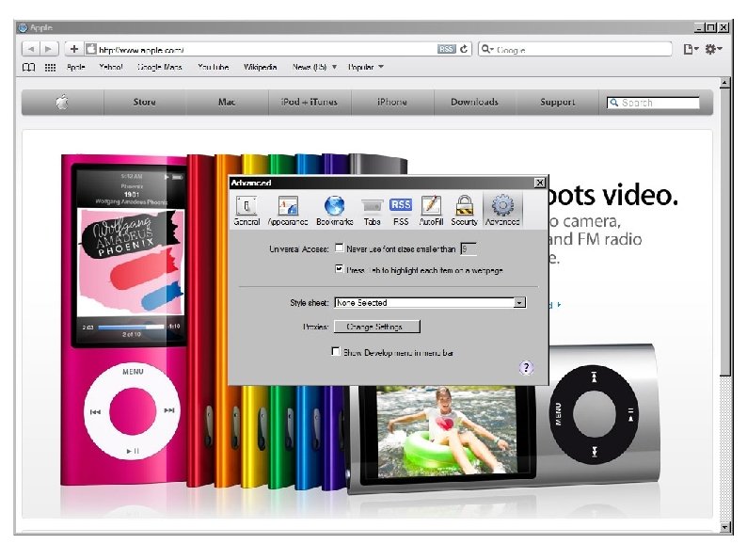Image resolution: width=747 pixels, height=560 pixels.
Task: Open the Apple bookmark in bookmarks bar
Action: (76, 67)
